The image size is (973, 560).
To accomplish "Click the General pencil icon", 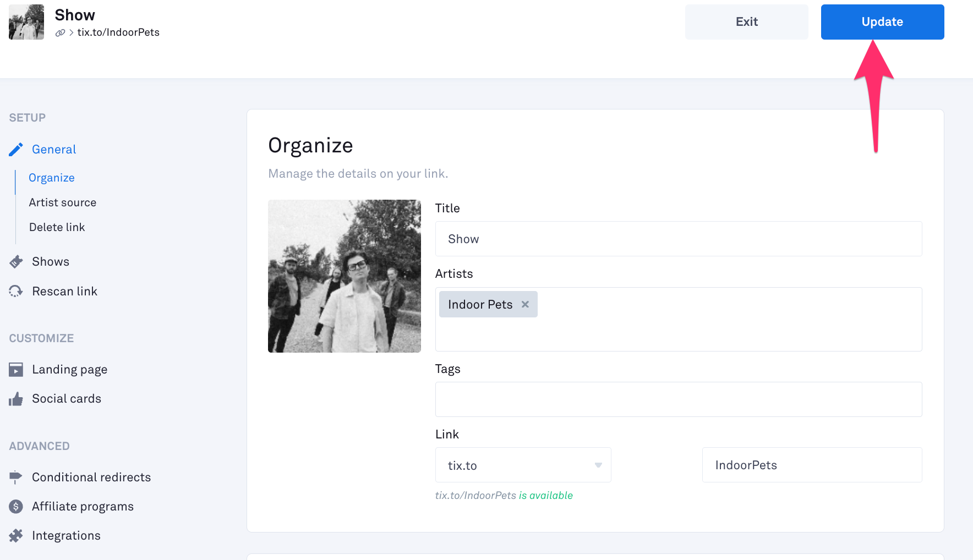I will pos(16,150).
